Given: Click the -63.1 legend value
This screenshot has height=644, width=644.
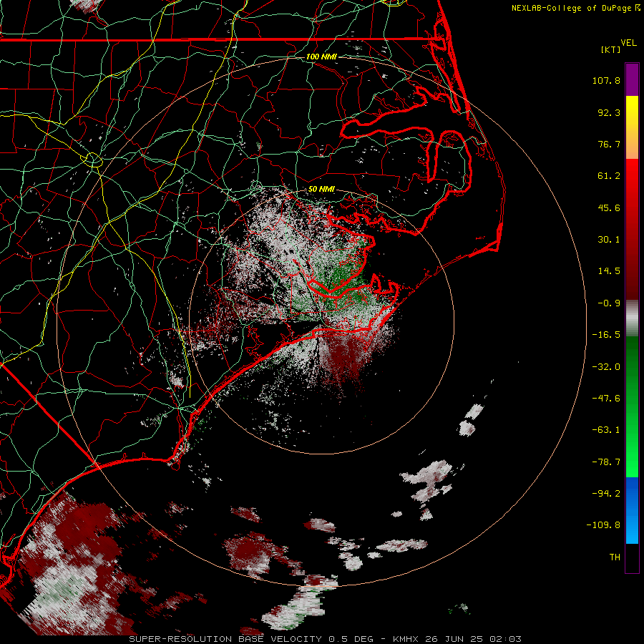Looking at the screenshot, I should 606,430.
